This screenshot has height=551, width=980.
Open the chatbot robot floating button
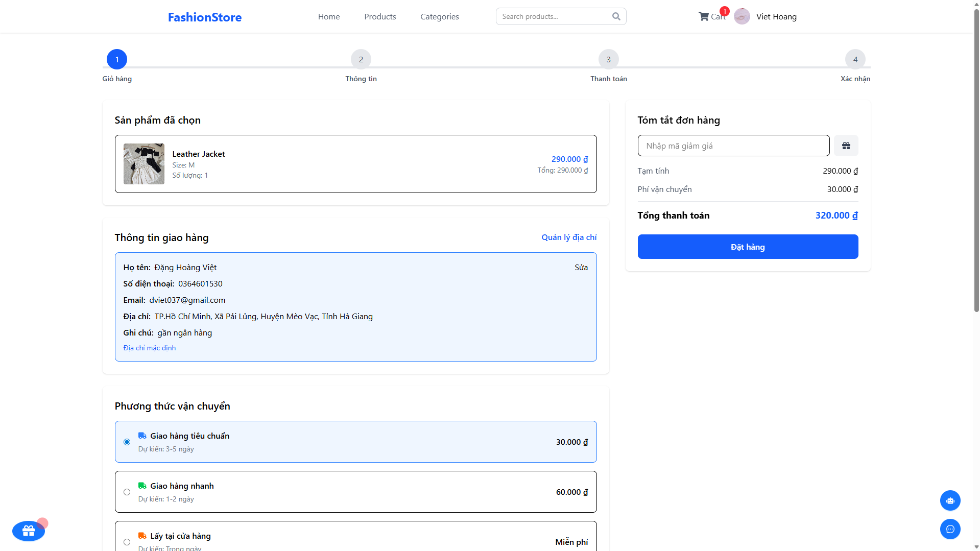click(950, 500)
